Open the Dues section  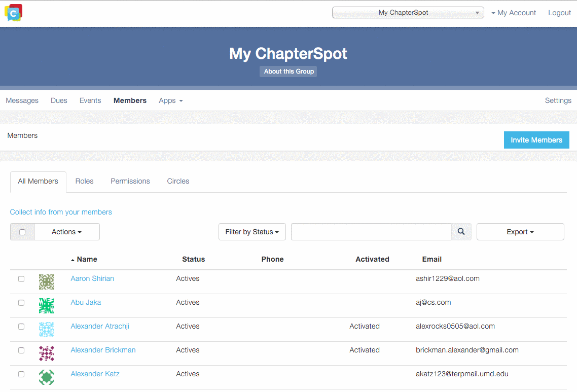pyautogui.click(x=59, y=100)
